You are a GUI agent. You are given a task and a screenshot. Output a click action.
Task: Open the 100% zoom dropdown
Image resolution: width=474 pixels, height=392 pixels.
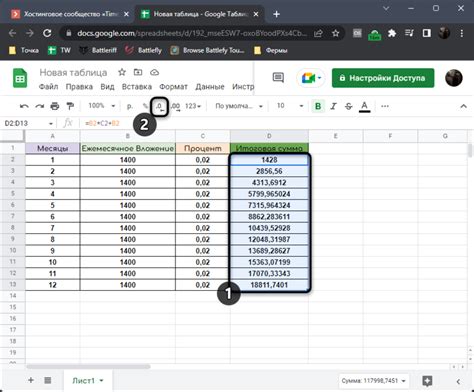click(x=101, y=106)
